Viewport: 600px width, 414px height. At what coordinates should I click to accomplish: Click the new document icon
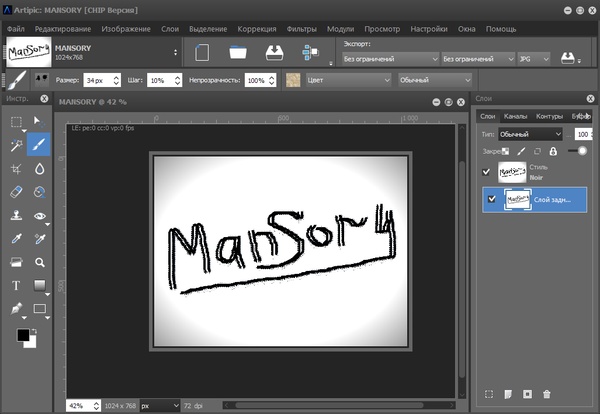point(199,52)
